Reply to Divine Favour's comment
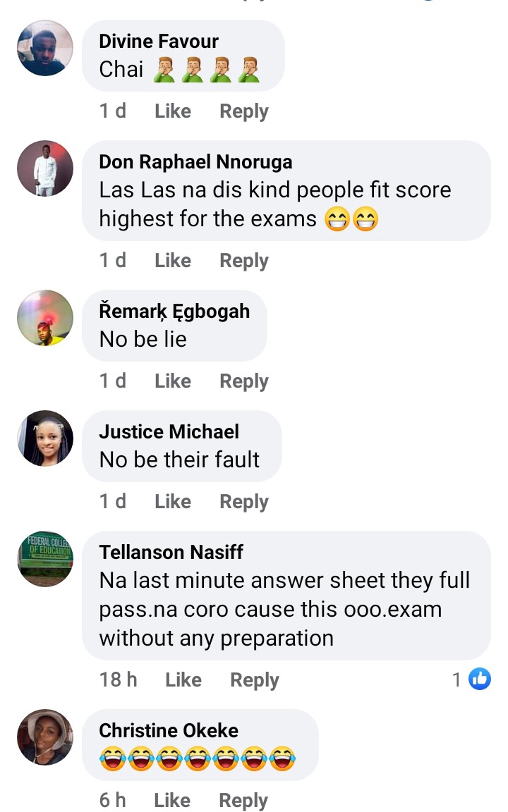This screenshot has height=812, width=508. coord(243,111)
